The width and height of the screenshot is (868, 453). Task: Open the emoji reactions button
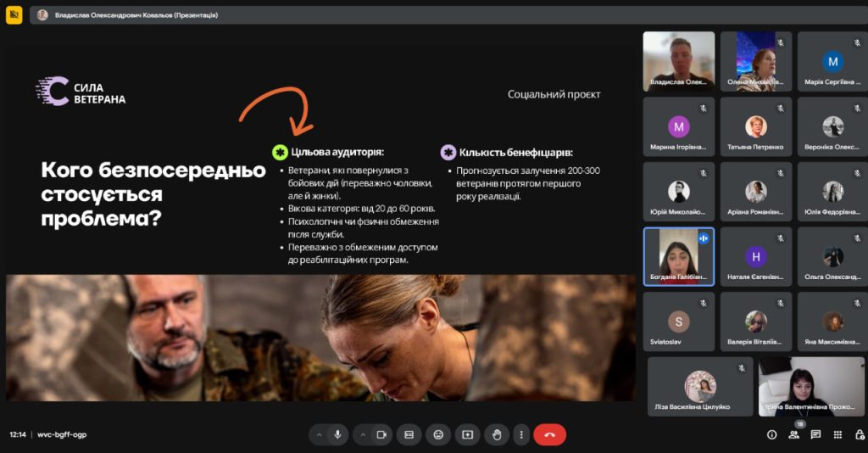point(438,434)
